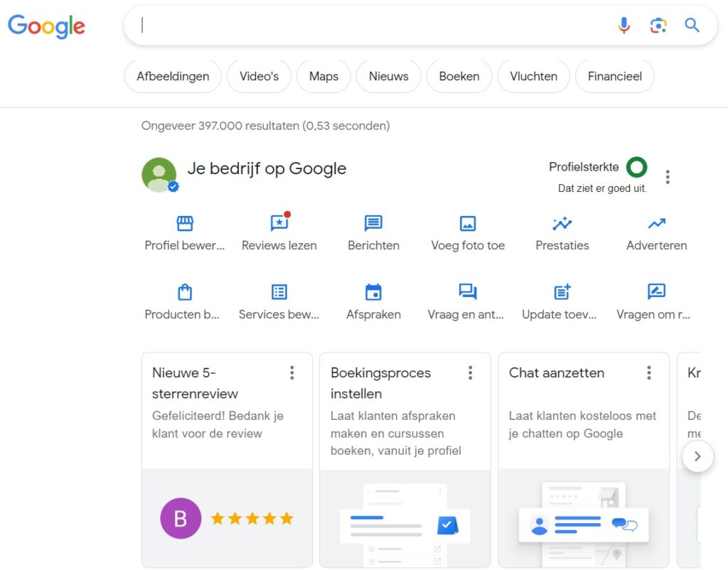Click the Profielsterkte green ring indicator
Image resolution: width=728 pixels, height=570 pixels.
click(x=636, y=167)
